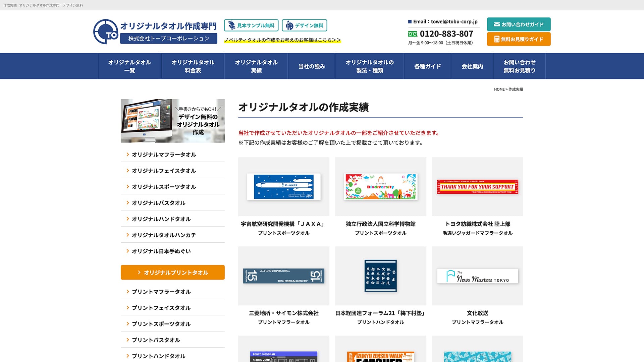Click chevron beside オリジナル日本手ぬぐい
Screen dimensions: 644x362
[127, 251]
